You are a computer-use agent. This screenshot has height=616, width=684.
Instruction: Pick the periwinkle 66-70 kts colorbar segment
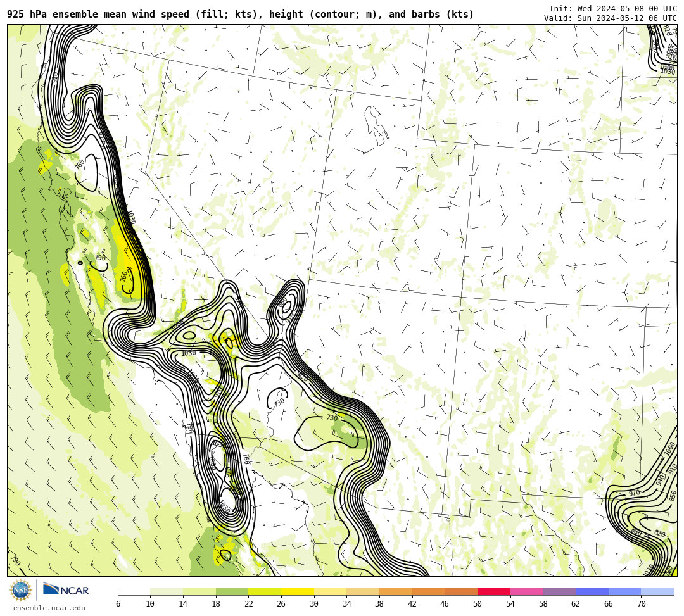pyautogui.click(x=624, y=591)
